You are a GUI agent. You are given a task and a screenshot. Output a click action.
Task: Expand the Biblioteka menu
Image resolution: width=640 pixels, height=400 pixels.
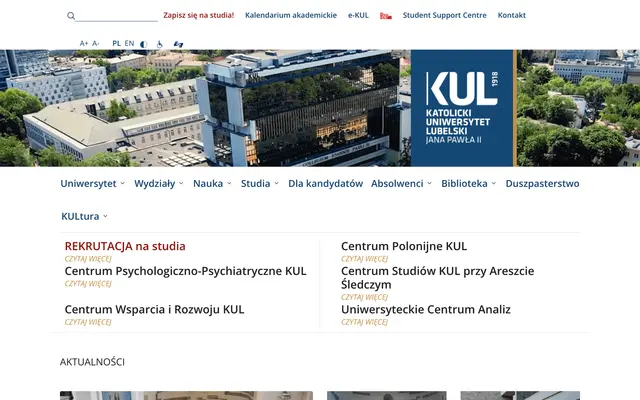click(469, 184)
